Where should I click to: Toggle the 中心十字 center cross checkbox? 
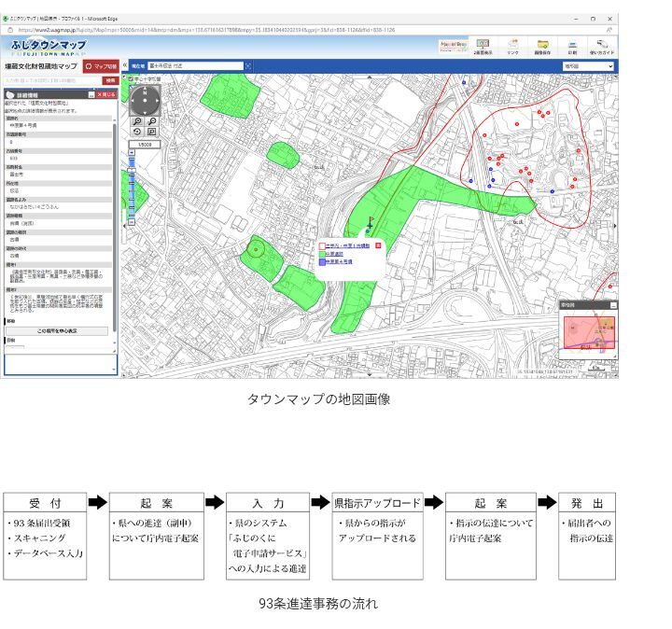(x=131, y=79)
